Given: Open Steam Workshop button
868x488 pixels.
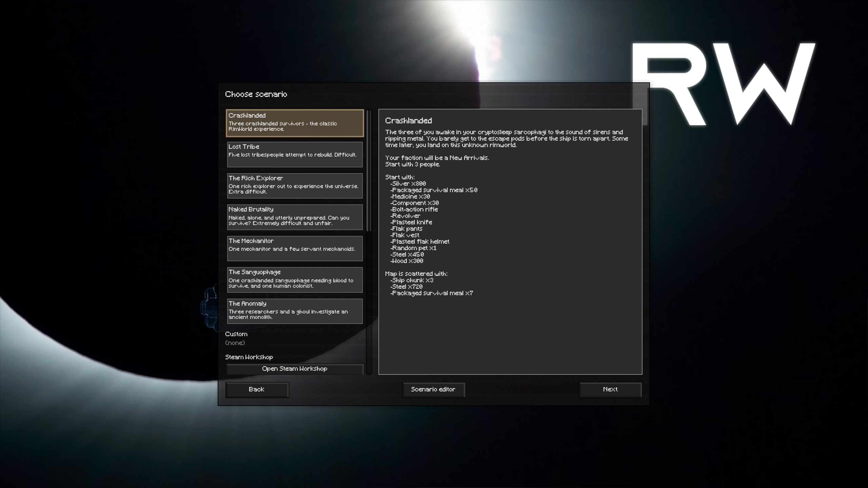Looking at the screenshot, I should [295, 369].
